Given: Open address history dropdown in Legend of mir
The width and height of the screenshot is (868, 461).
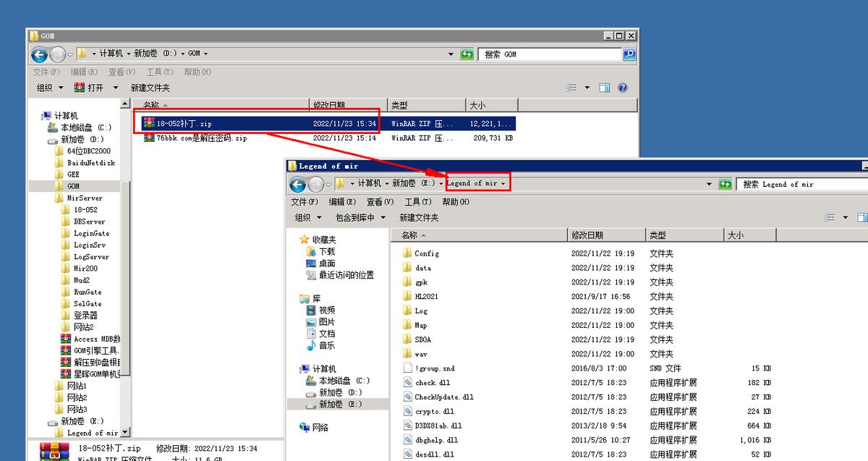Looking at the screenshot, I should tap(710, 185).
